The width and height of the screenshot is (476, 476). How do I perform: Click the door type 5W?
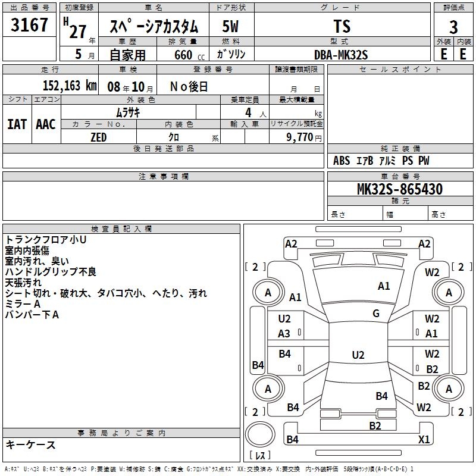coord(230,26)
